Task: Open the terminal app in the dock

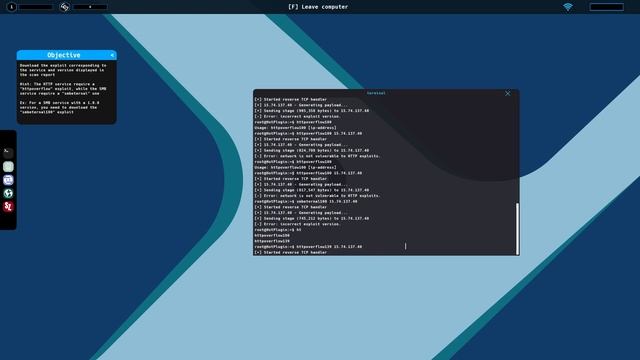Action: coord(8,153)
